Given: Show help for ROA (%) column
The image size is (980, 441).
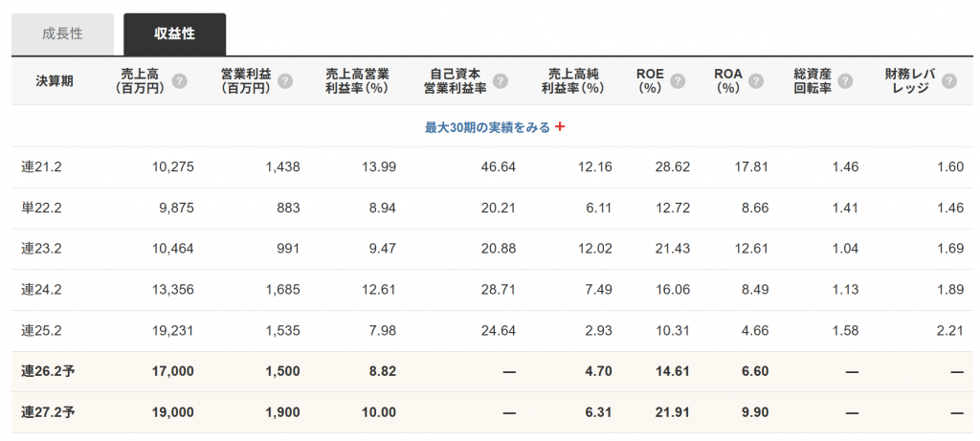Looking at the screenshot, I should click(756, 81).
